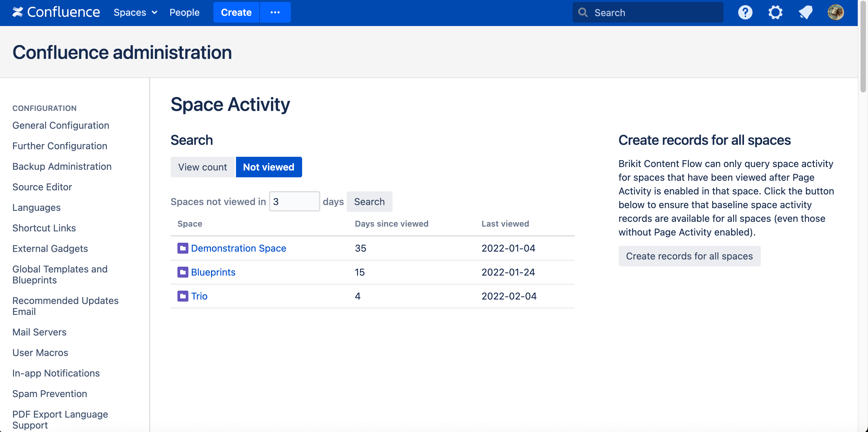Open Backup Administration in sidebar

[62, 166]
